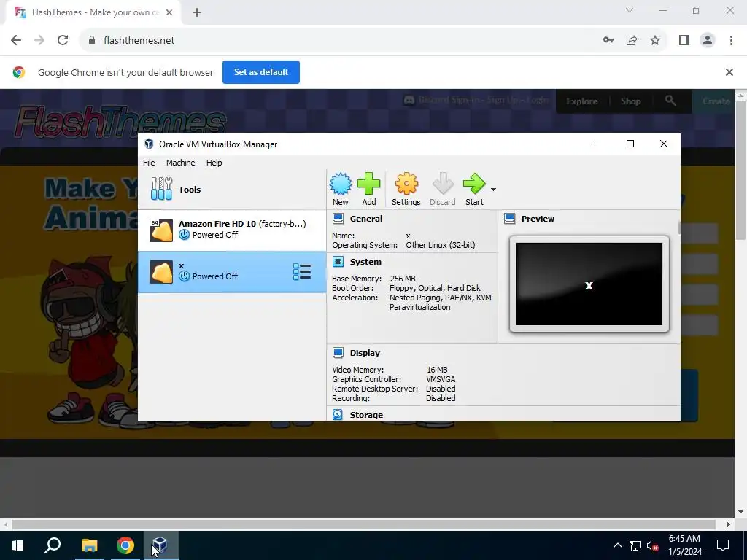Screen dimensions: 747x560
Task: Click the Chrome page horizontal scrollbar
Action: (x=364, y=524)
